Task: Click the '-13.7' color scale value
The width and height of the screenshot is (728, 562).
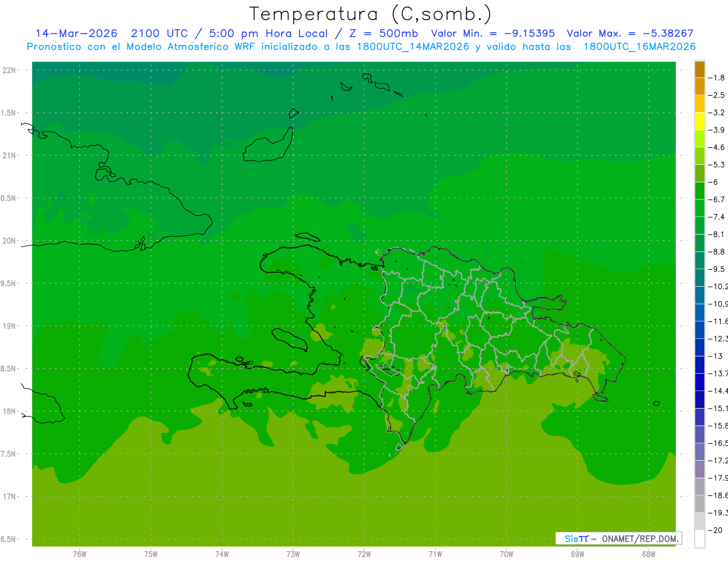Action: [718, 373]
